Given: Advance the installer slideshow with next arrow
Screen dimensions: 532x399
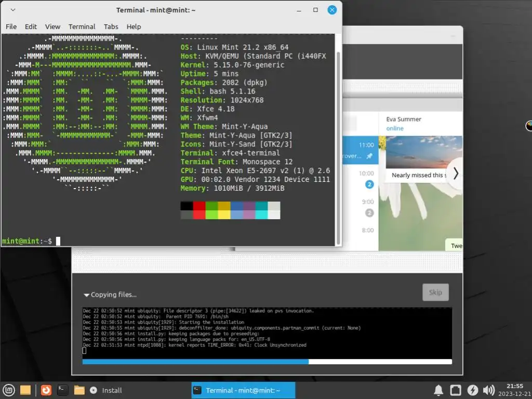Looking at the screenshot, I should 456,174.
